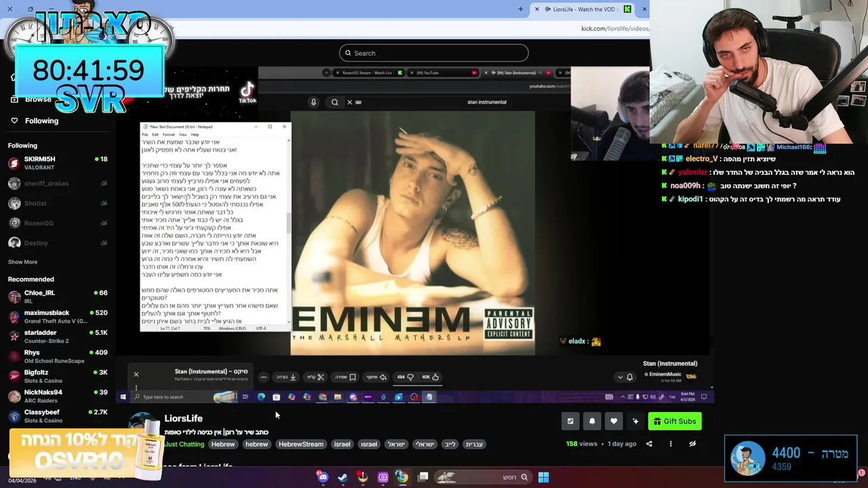This screenshot has height=488, width=868.
Task: Click the YouTube microphone voice search
Action: pyautogui.click(x=313, y=102)
